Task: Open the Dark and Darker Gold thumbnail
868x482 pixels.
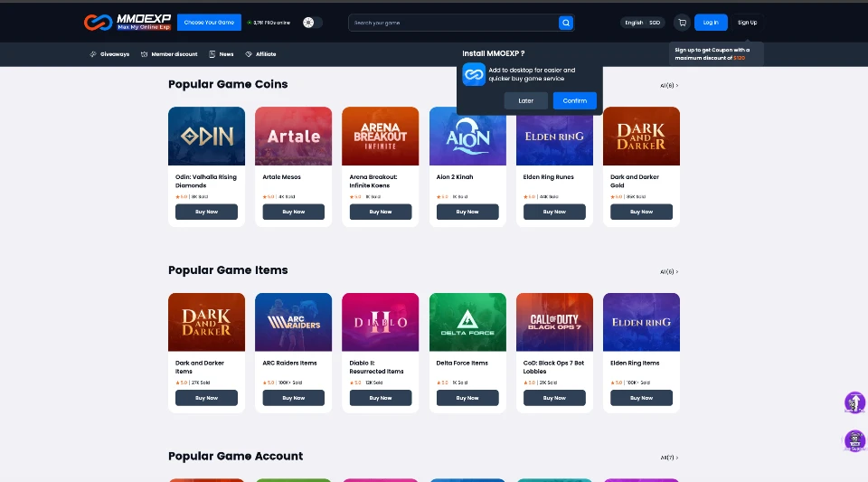Action: [x=641, y=137]
